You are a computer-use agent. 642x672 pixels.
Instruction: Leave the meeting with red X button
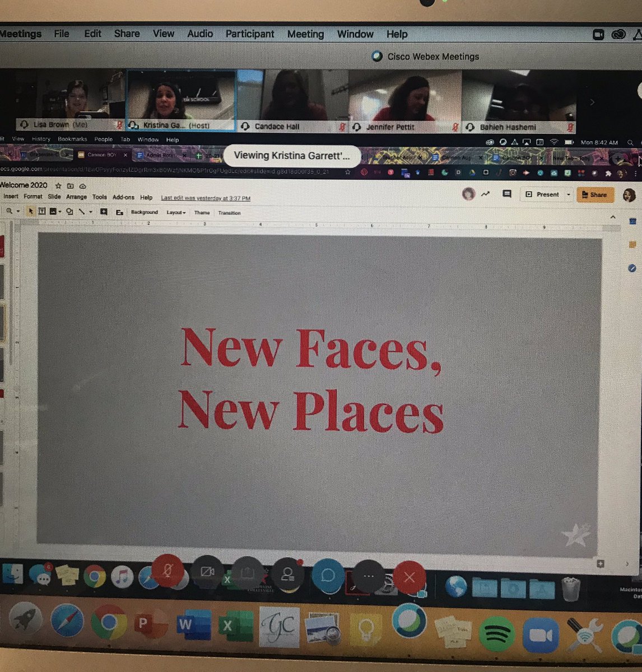(x=409, y=577)
